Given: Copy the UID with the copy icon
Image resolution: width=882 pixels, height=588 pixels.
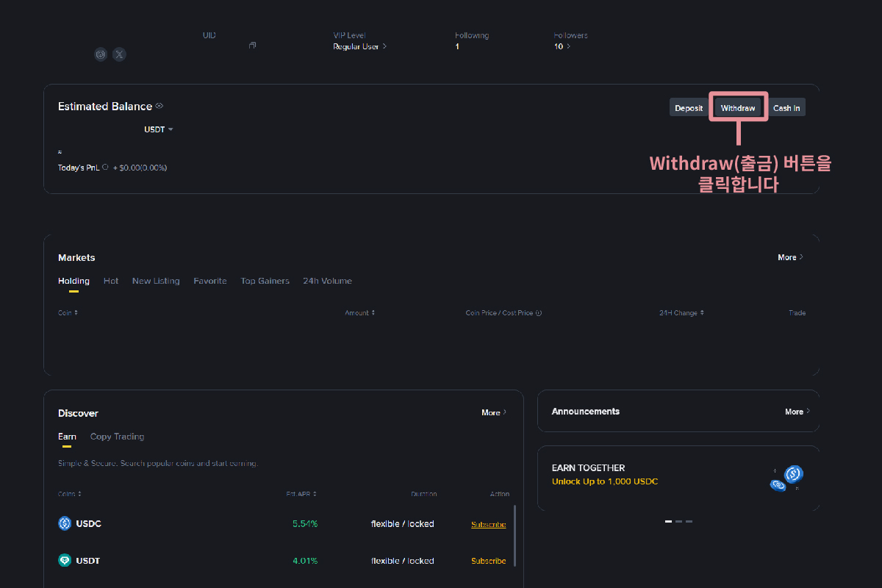Looking at the screenshot, I should (252, 46).
